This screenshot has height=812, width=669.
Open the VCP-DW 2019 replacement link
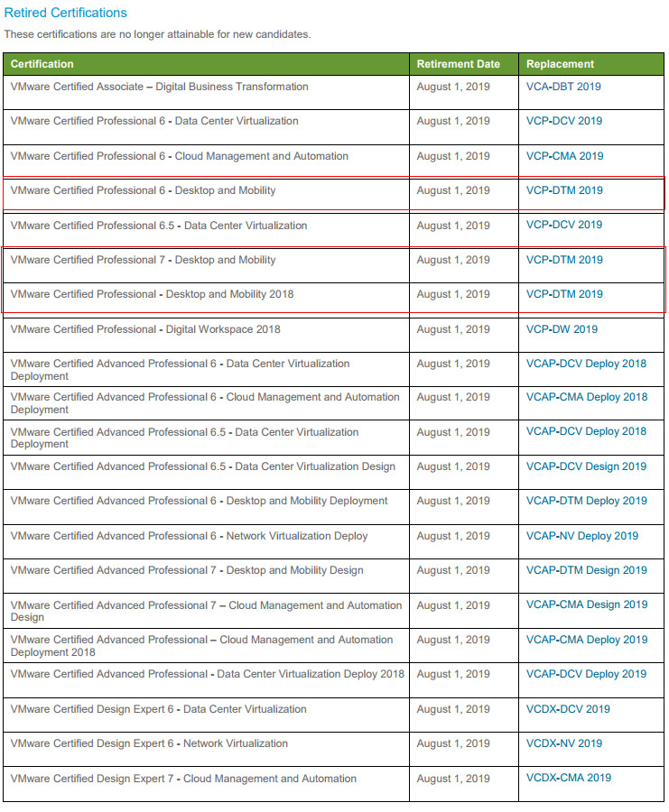(562, 328)
